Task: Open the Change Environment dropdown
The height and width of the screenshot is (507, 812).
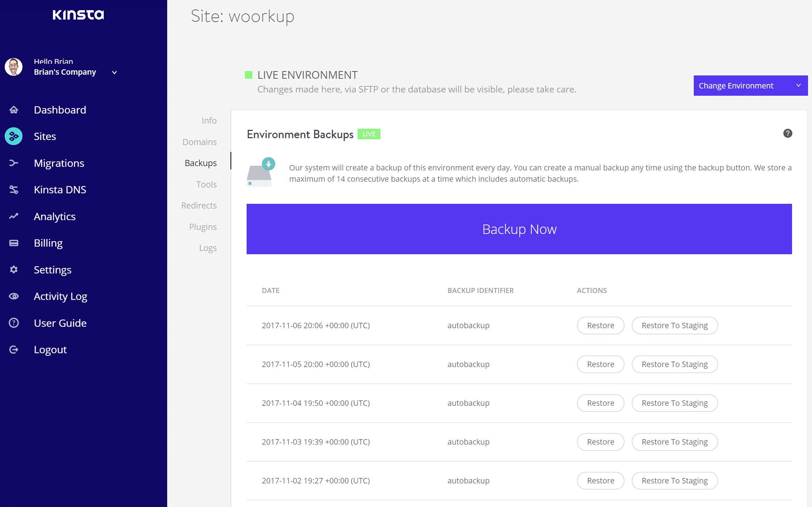Action: point(750,86)
